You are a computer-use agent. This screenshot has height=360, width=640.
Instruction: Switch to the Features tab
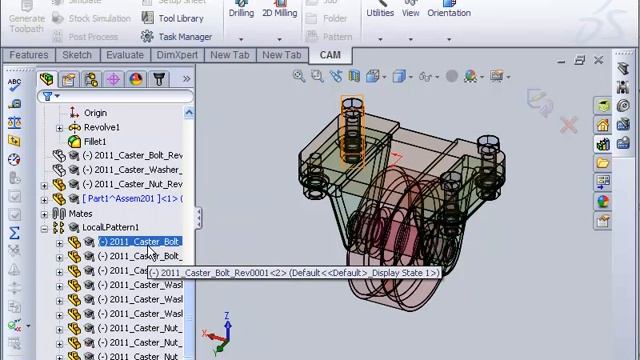tap(29, 55)
